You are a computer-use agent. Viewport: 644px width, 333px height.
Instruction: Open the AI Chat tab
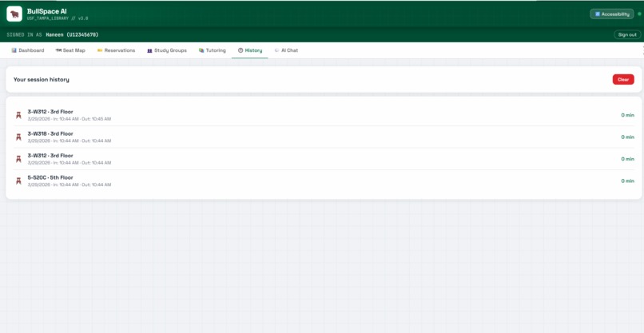(x=286, y=50)
